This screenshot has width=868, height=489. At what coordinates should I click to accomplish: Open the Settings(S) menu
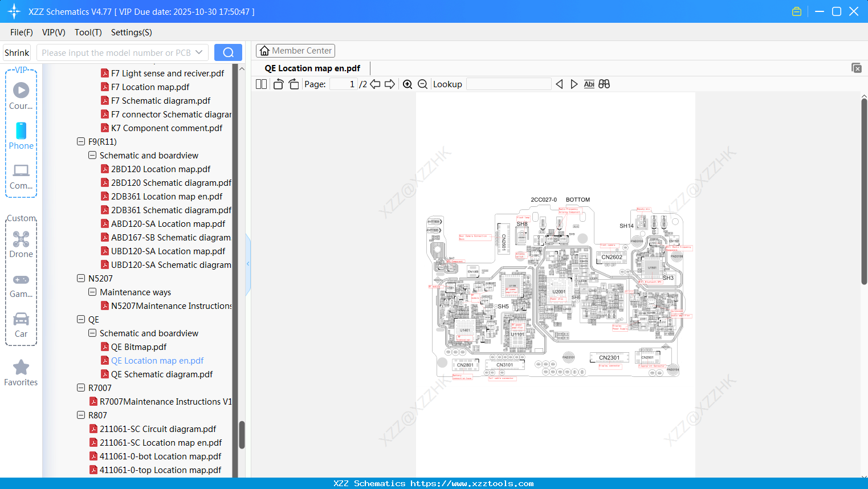click(132, 32)
